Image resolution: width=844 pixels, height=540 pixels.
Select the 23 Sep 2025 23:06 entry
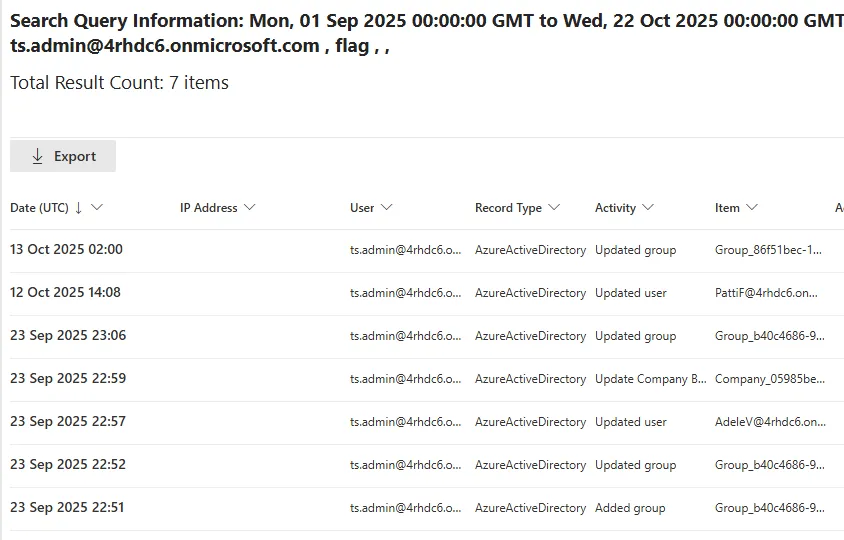point(68,336)
